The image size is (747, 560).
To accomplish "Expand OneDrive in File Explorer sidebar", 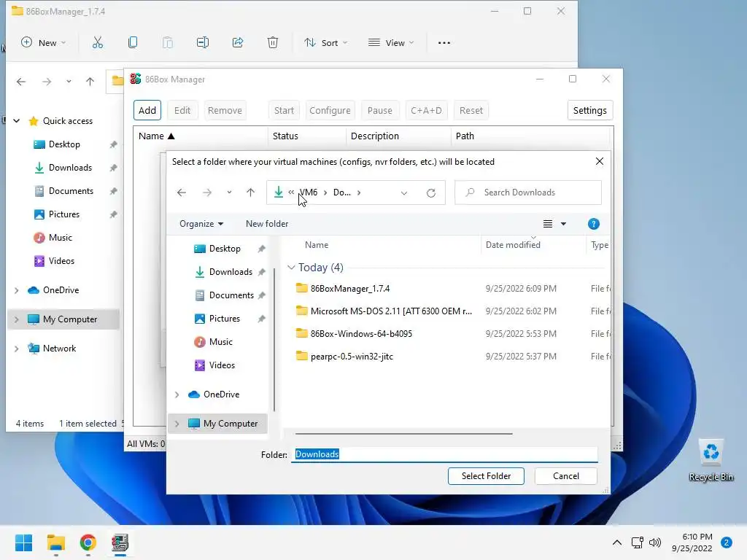I will [x=17, y=290].
